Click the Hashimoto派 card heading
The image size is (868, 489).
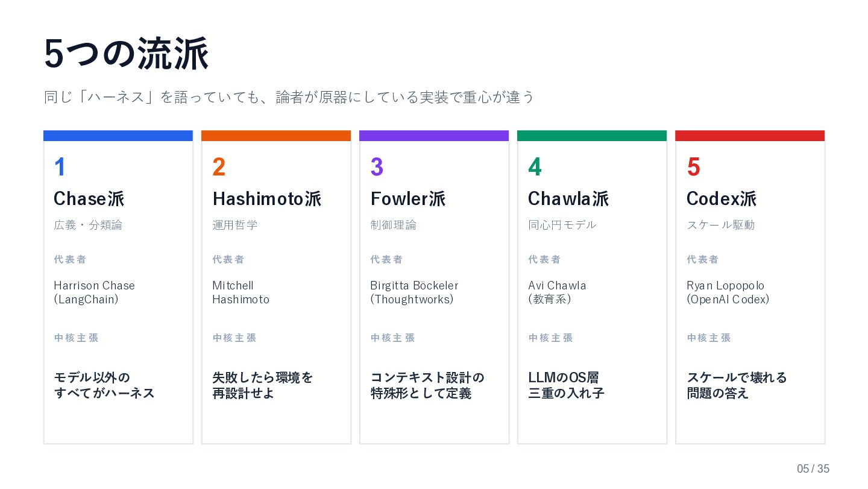(x=267, y=199)
